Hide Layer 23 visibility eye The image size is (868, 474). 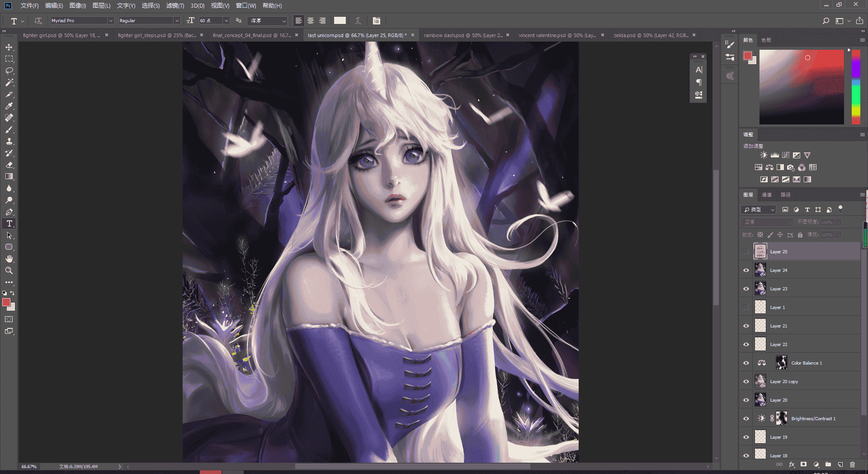746,289
